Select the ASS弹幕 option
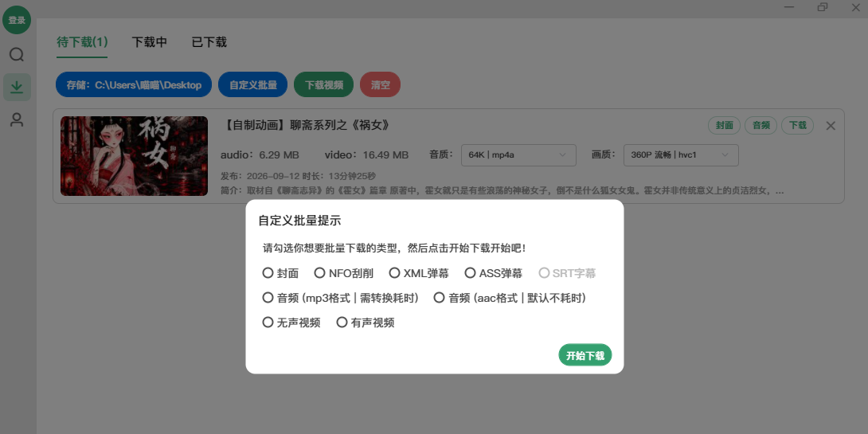The height and width of the screenshot is (434, 868). 494,273
